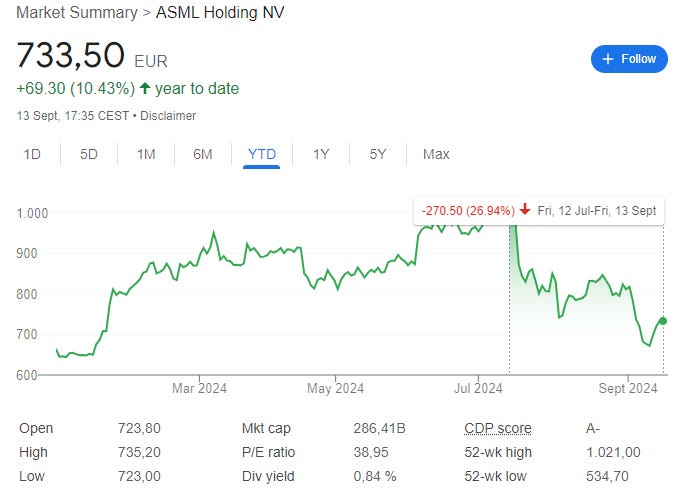Screen dimensions: 690x498
Task: Click the -270.50 (26.94%) tooltip value
Action: (468, 211)
